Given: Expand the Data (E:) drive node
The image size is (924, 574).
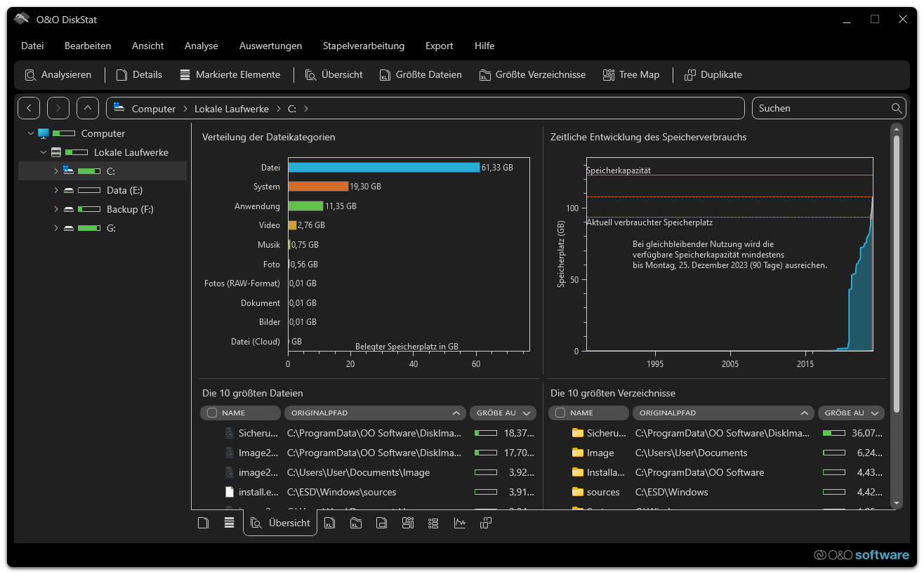Looking at the screenshot, I should (x=55, y=190).
